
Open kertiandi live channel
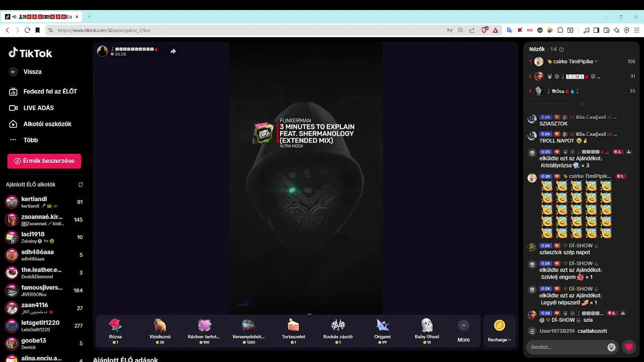pos(44,202)
